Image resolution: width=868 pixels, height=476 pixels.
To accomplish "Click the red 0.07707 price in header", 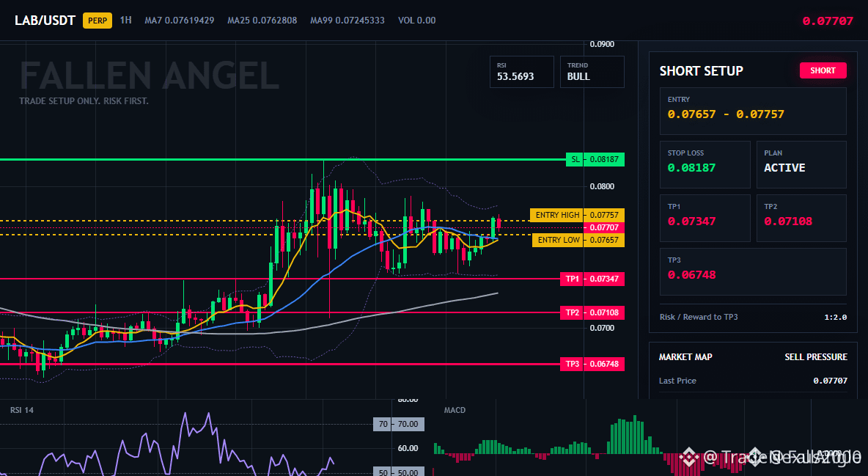I will click(828, 21).
